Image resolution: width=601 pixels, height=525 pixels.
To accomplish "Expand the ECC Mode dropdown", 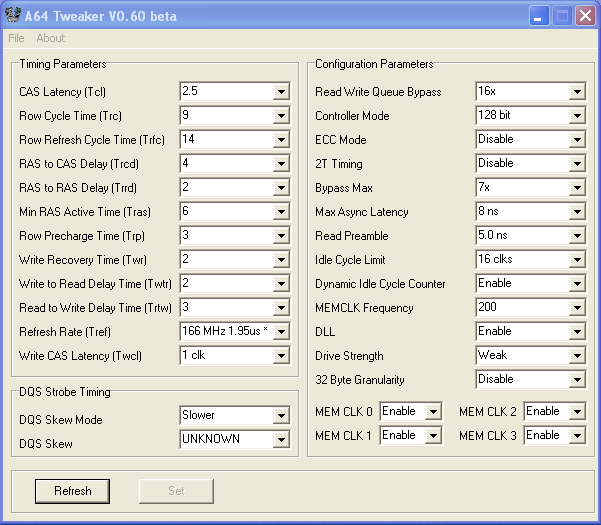I will coord(577,139).
